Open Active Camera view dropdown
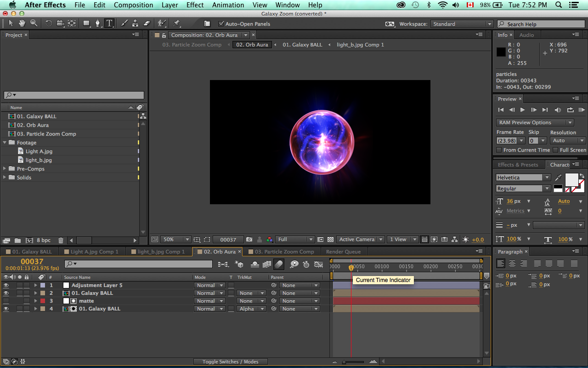 [x=361, y=239]
